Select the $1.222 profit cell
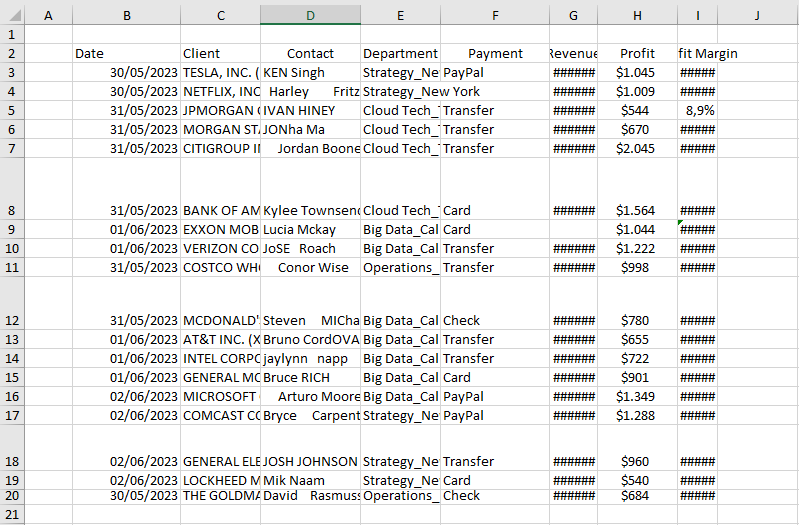799x525 pixels. click(x=637, y=248)
